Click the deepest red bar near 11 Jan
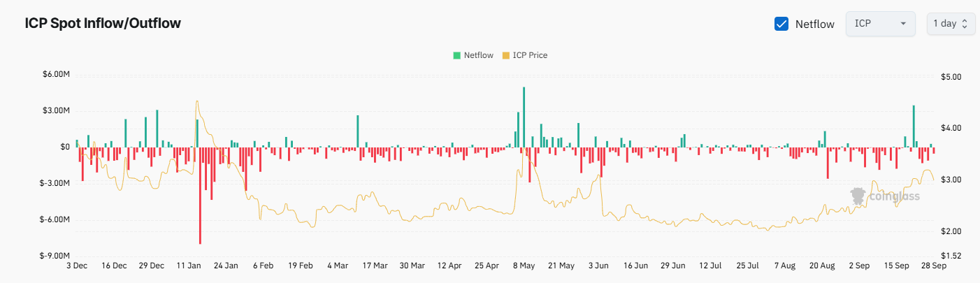This screenshot has width=980, height=283. tap(200, 196)
